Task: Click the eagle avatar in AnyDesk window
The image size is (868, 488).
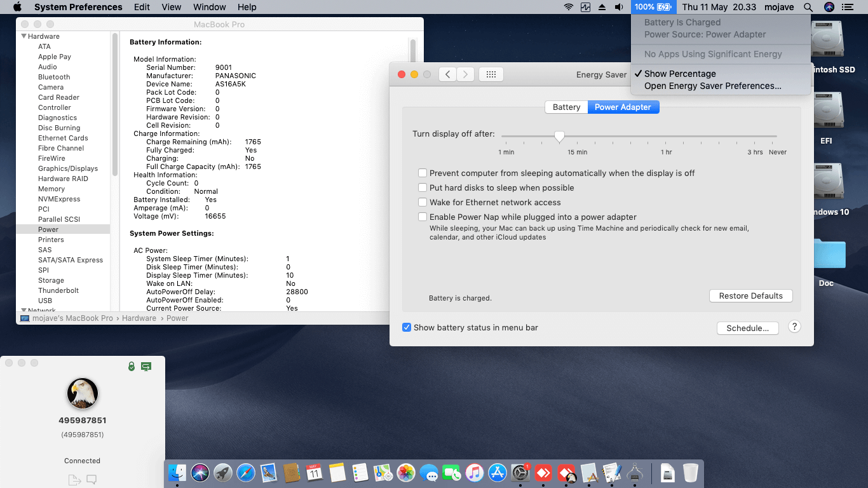Action: [83, 393]
